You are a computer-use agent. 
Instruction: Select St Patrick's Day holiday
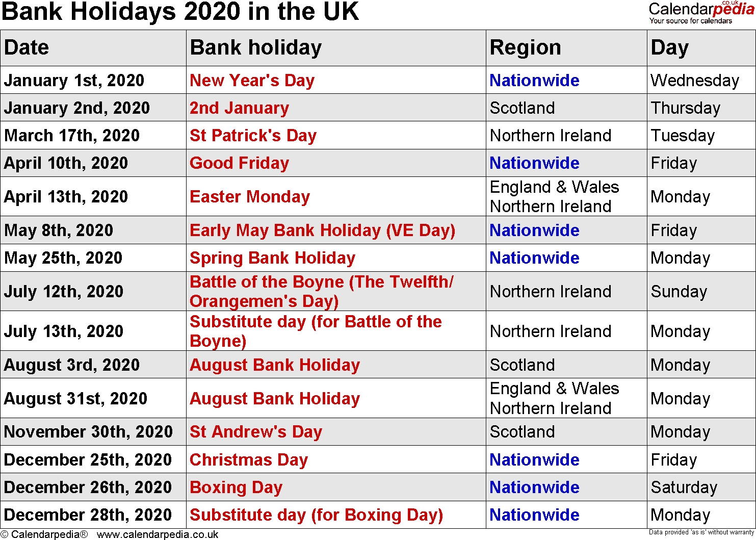click(x=253, y=136)
